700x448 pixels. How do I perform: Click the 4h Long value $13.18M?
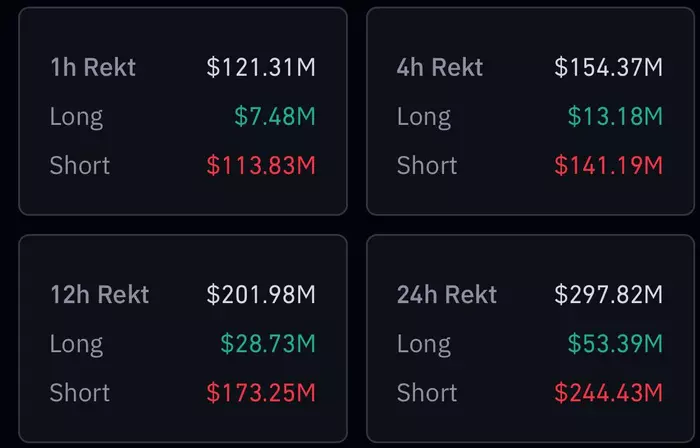pyautogui.click(x=615, y=117)
